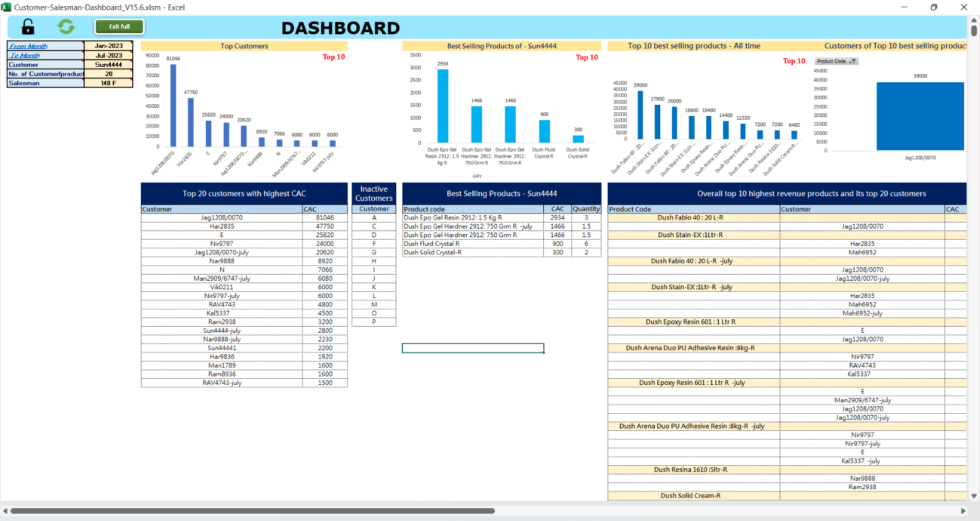Click the From Month link label
This screenshot has width=980, height=521.
click(29, 46)
